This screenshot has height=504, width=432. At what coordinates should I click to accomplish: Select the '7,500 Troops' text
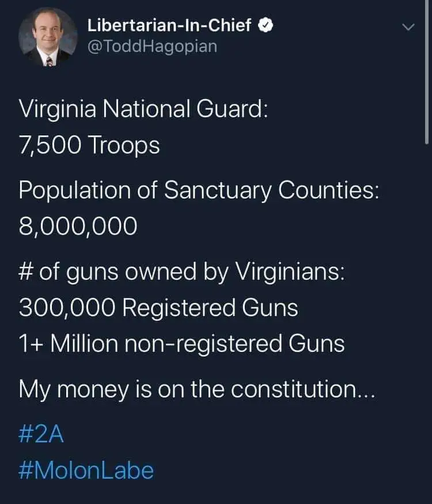(x=89, y=145)
